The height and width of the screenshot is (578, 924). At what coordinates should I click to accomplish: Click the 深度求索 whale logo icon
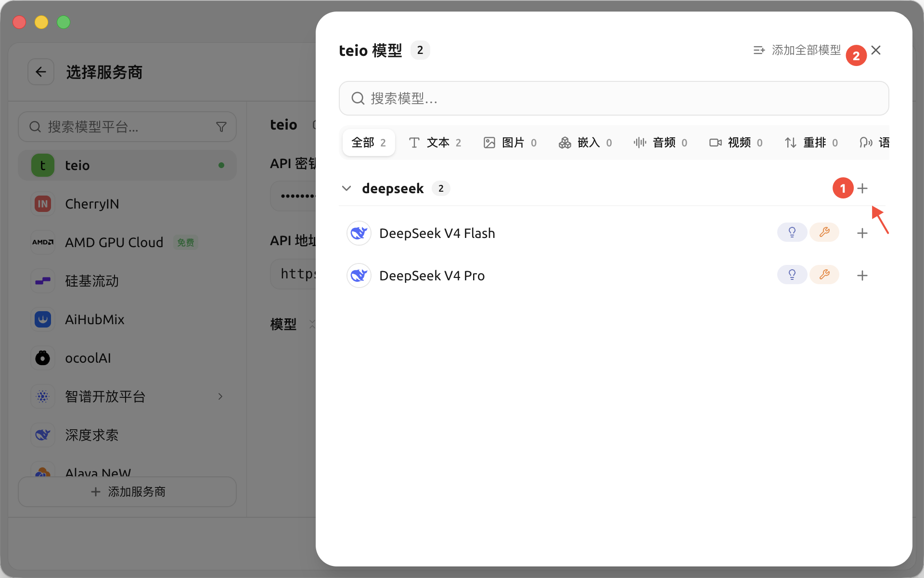pos(43,435)
